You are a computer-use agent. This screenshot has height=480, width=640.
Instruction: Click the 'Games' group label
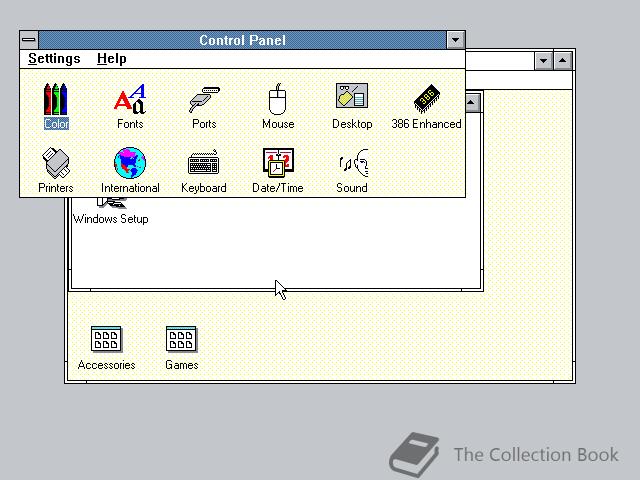coord(182,365)
